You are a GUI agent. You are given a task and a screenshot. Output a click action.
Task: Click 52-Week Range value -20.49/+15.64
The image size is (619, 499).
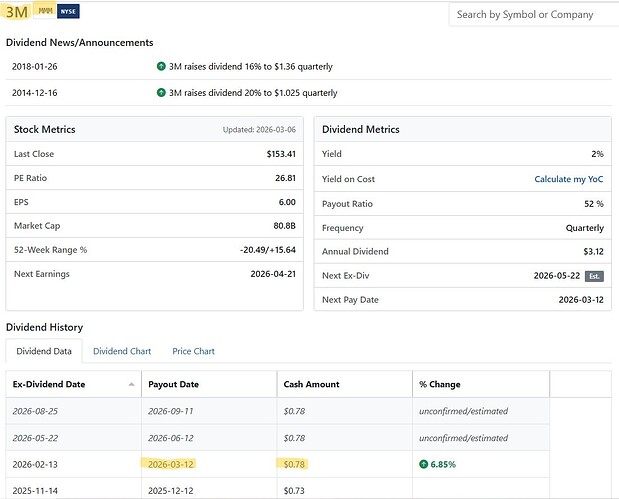point(268,250)
